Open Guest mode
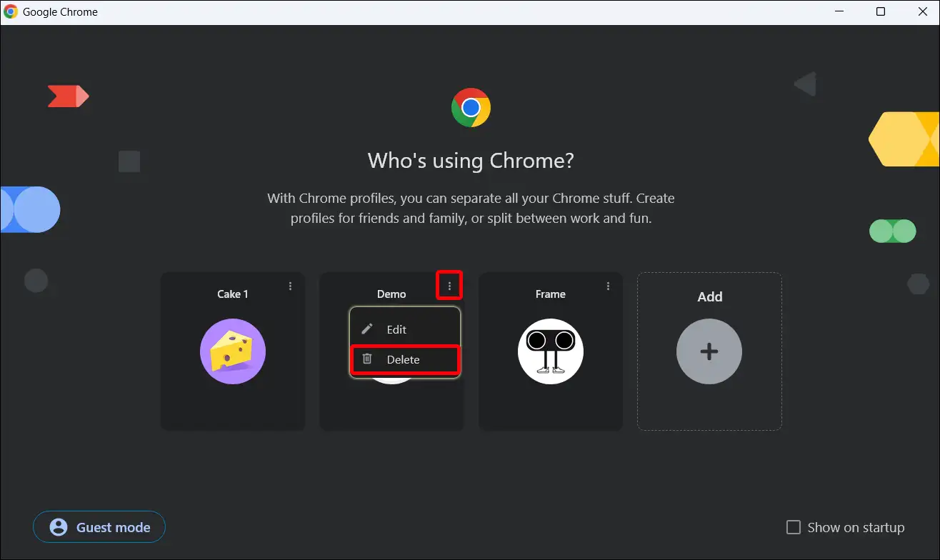 point(99,527)
